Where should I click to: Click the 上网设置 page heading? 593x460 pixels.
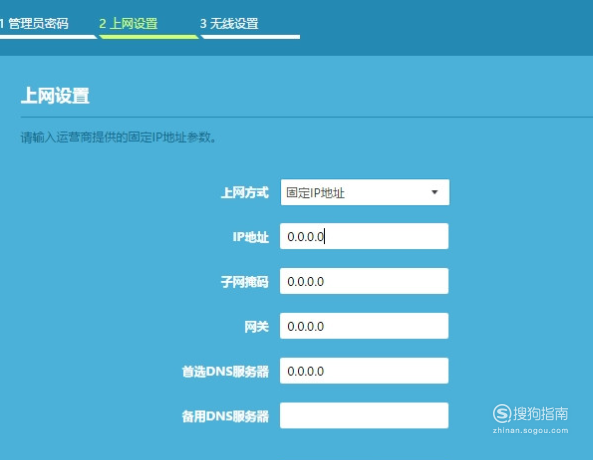[55, 95]
